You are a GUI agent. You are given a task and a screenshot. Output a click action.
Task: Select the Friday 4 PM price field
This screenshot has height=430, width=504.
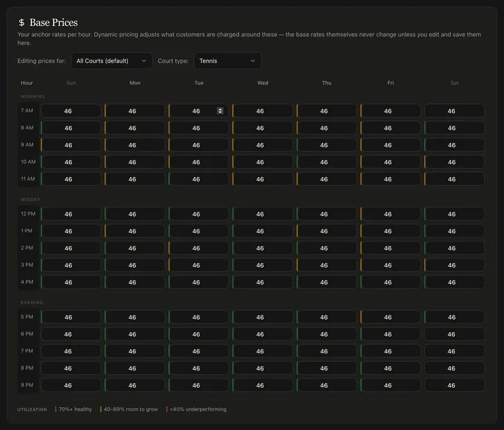(x=390, y=282)
